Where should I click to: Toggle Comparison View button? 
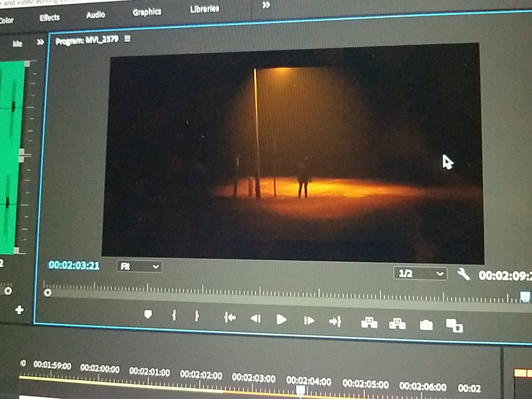click(x=454, y=326)
